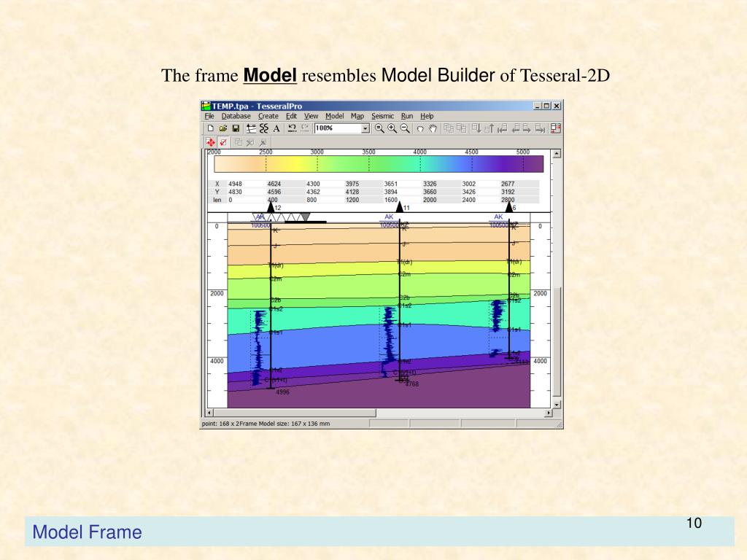Click the Y value 3192 cell
Screen dimensions: 747x560
click(x=508, y=192)
